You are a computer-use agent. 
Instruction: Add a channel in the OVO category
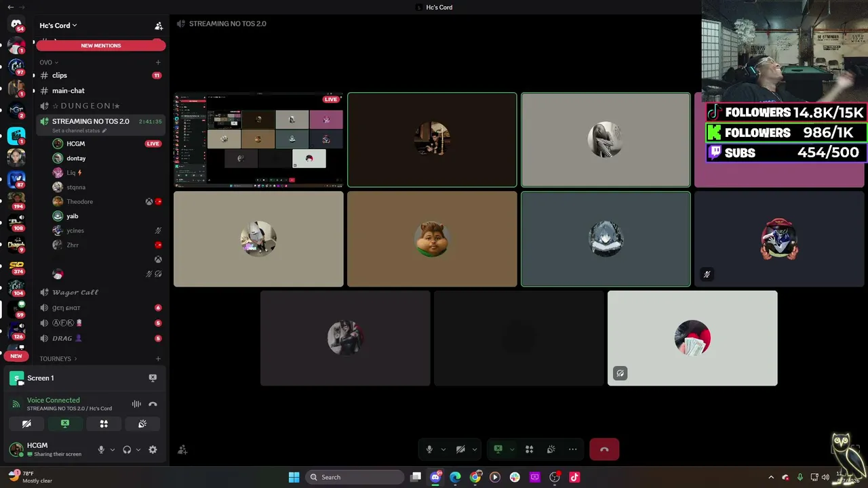(x=158, y=62)
